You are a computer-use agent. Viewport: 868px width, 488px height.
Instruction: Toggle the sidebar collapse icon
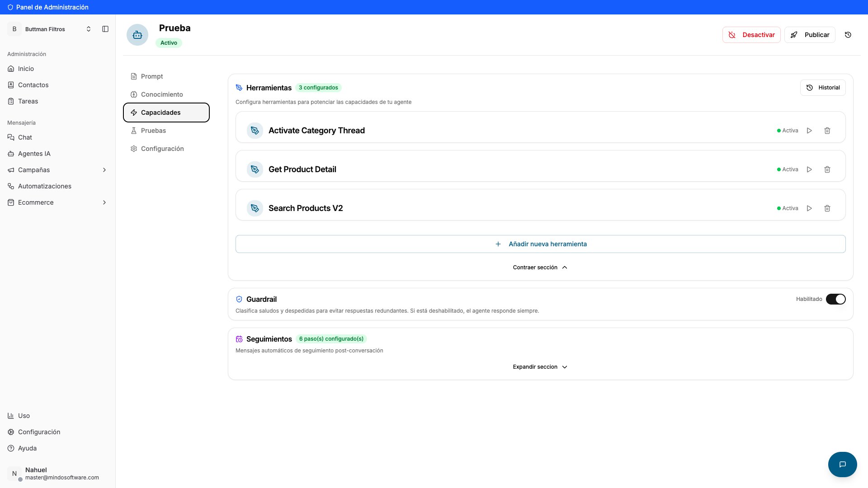coord(105,29)
